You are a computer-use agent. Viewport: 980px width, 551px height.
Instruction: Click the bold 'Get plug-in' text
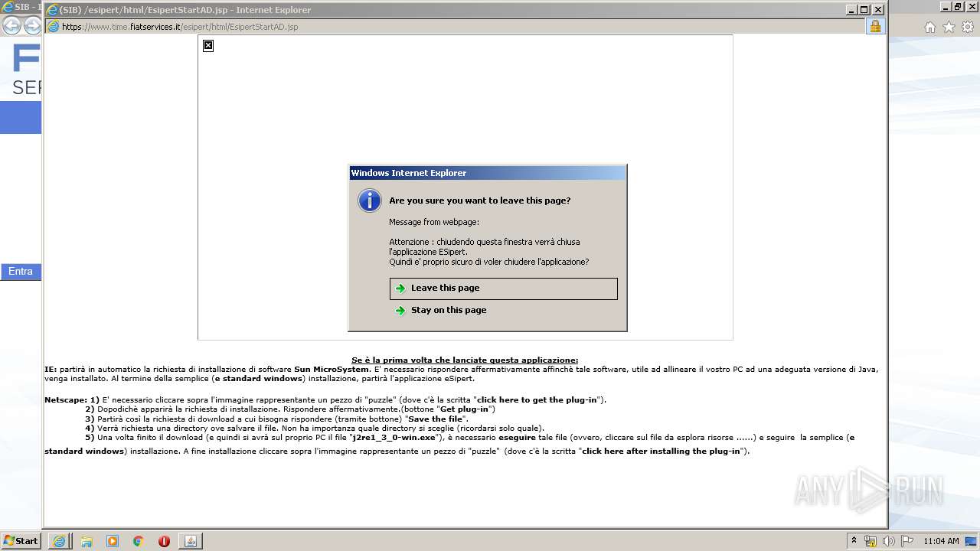point(465,409)
